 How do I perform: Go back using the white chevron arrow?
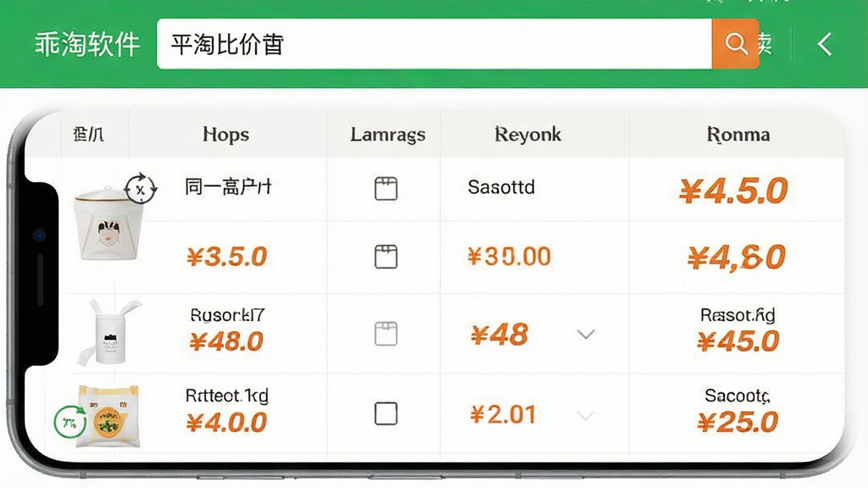tap(824, 44)
